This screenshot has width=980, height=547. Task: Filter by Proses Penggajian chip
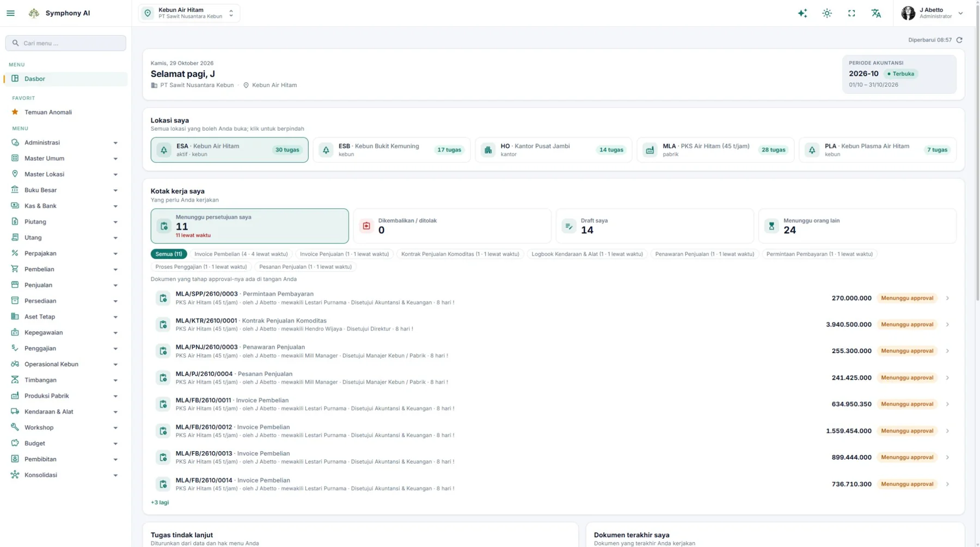(x=201, y=267)
